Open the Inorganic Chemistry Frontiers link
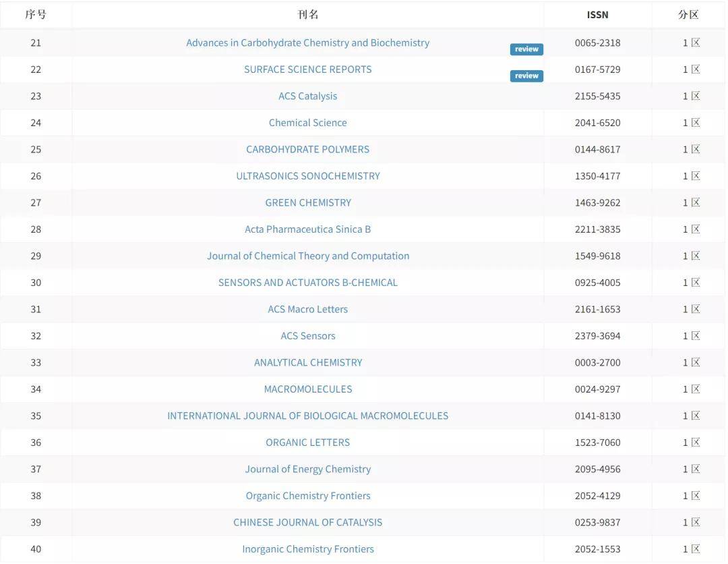The width and height of the screenshot is (728, 564). click(x=307, y=549)
